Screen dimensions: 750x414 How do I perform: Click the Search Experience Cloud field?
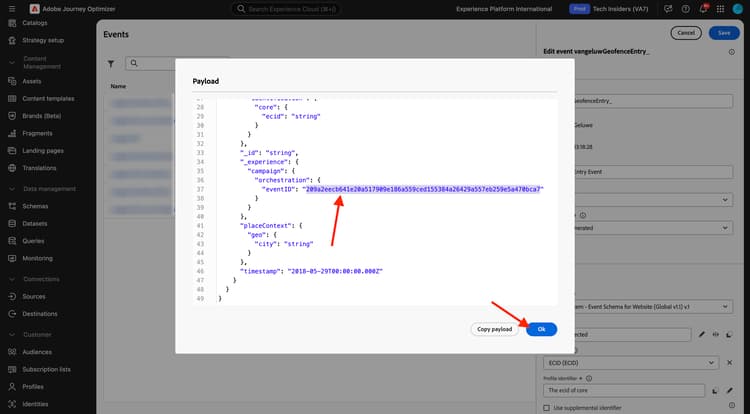(286, 9)
